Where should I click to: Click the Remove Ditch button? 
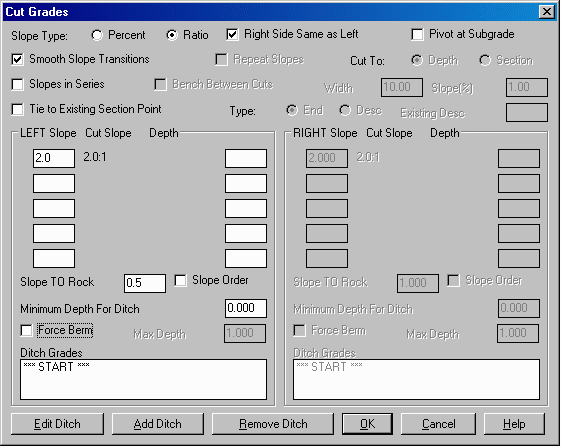click(273, 424)
